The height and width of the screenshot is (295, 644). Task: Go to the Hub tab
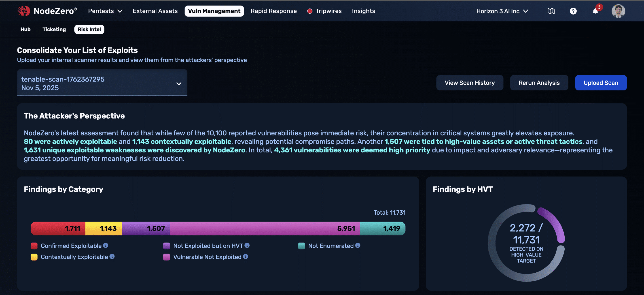click(x=25, y=29)
